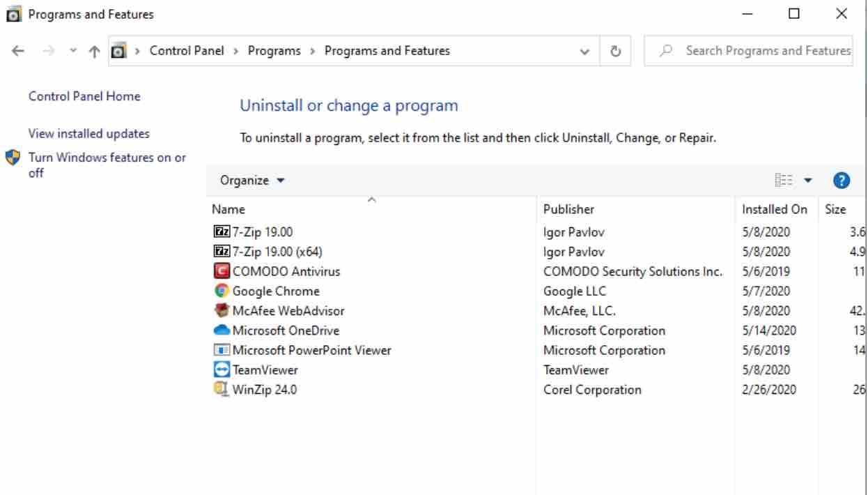This screenshot has width=868, height=495.
Task: Click the Google LLC publisher cell
Action: pyautogui.click(x=575, y=291)
